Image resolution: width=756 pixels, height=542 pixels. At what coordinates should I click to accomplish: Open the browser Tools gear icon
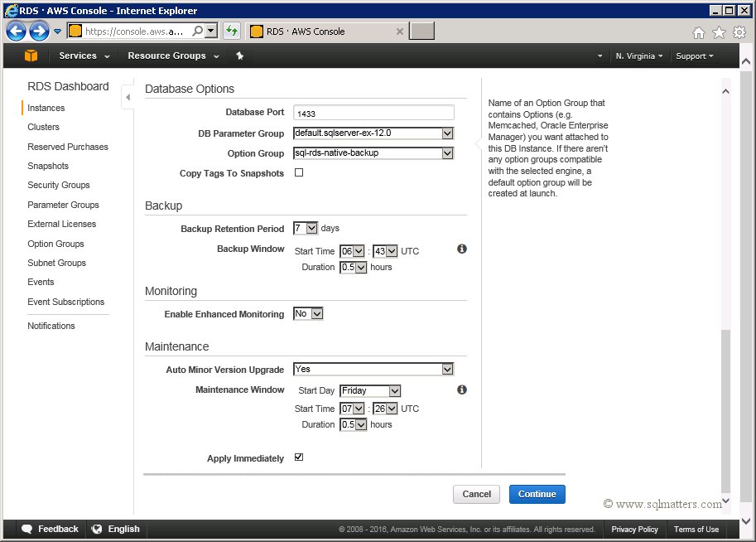(739, 32)
